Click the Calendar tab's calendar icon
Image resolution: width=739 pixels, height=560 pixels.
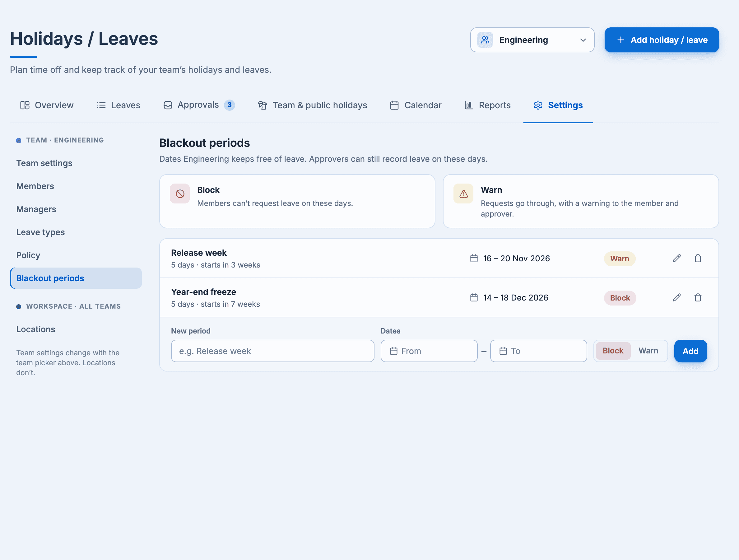394,105
